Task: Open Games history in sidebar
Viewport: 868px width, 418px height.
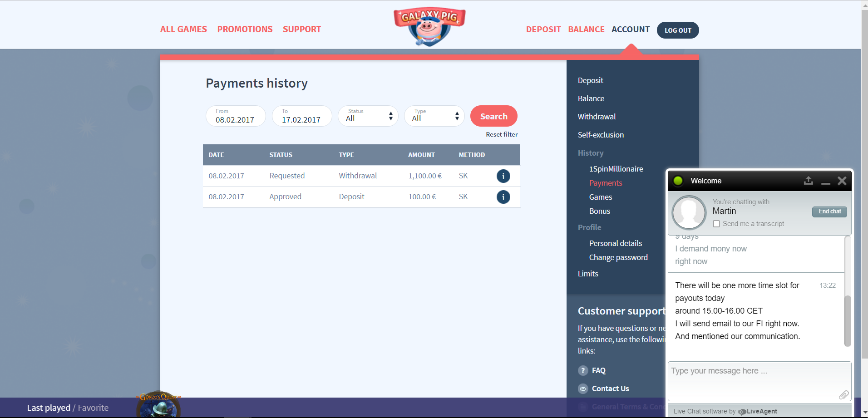Action: [601, 197]
